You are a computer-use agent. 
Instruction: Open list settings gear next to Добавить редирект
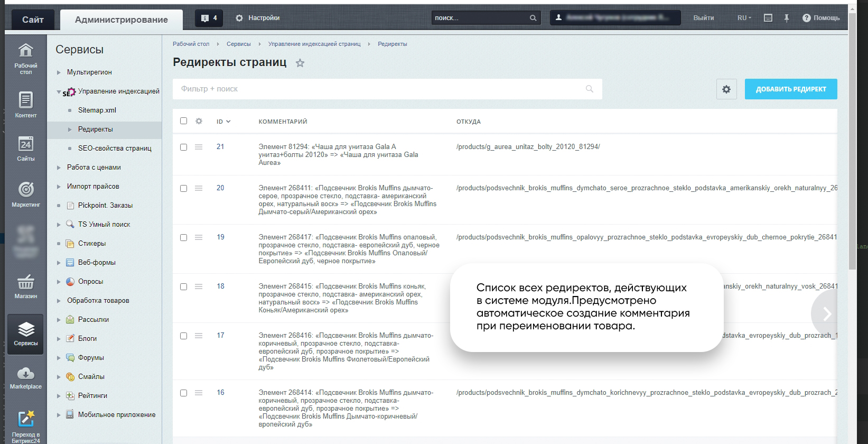726,89
